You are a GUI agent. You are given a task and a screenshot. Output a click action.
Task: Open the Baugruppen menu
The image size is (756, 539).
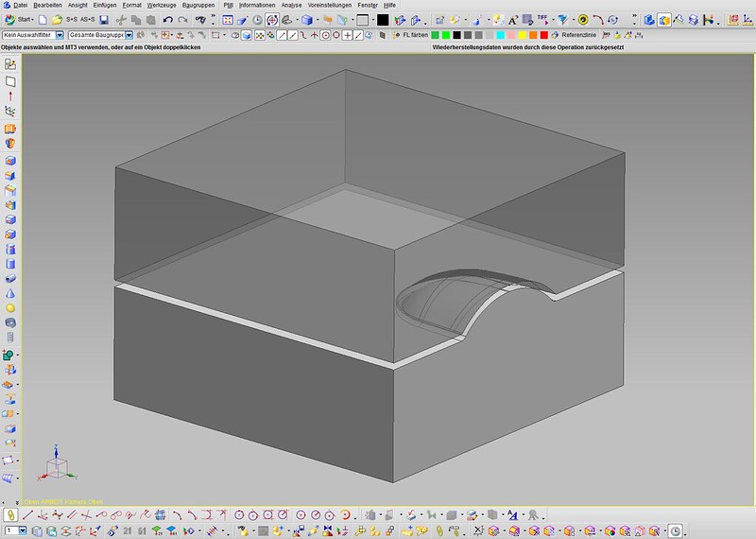click(x=198, y=5)
